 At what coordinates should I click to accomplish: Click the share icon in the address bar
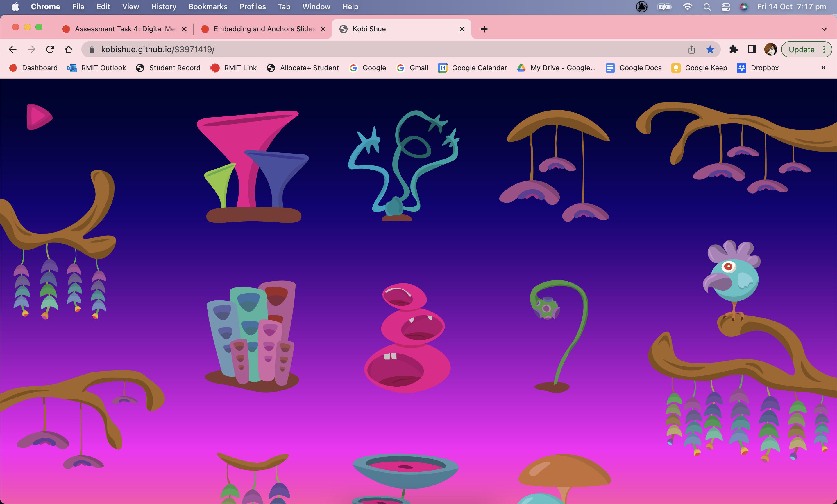692,49
